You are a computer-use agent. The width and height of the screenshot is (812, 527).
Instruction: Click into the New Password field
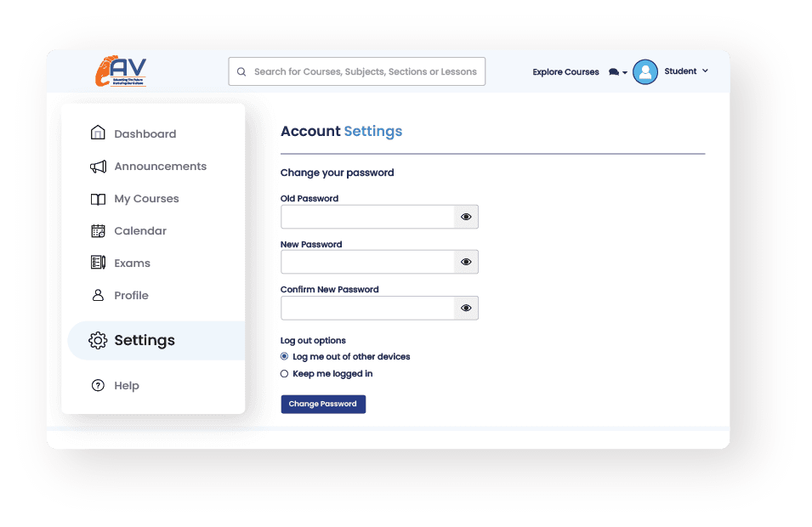click(x=367, y=262)
